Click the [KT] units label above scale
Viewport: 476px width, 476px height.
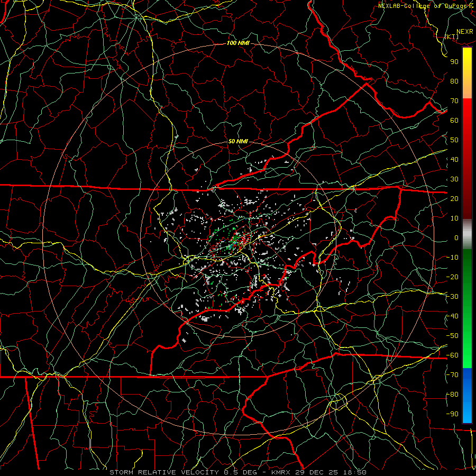(452, 36)
